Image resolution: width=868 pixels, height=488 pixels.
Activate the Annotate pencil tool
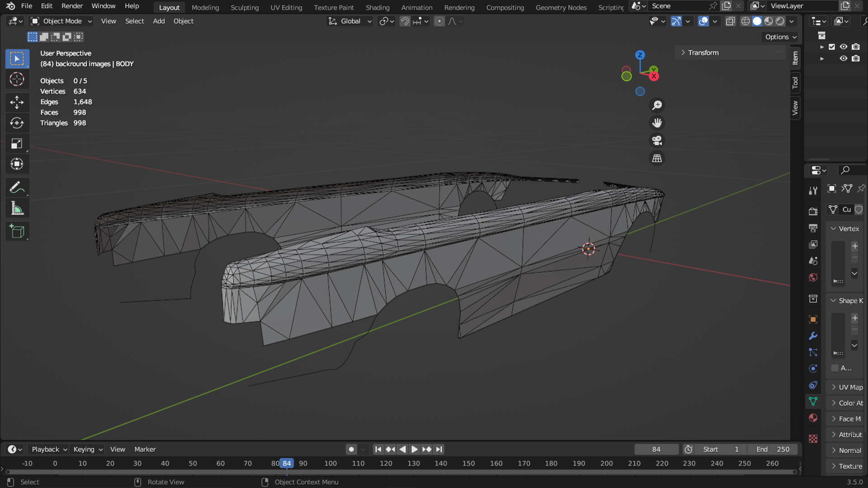coord(17,188)
